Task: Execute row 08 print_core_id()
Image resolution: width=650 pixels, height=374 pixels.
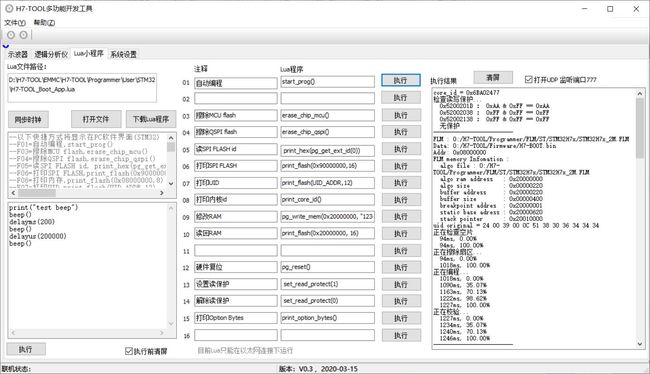Action: (x=401, y=200)
